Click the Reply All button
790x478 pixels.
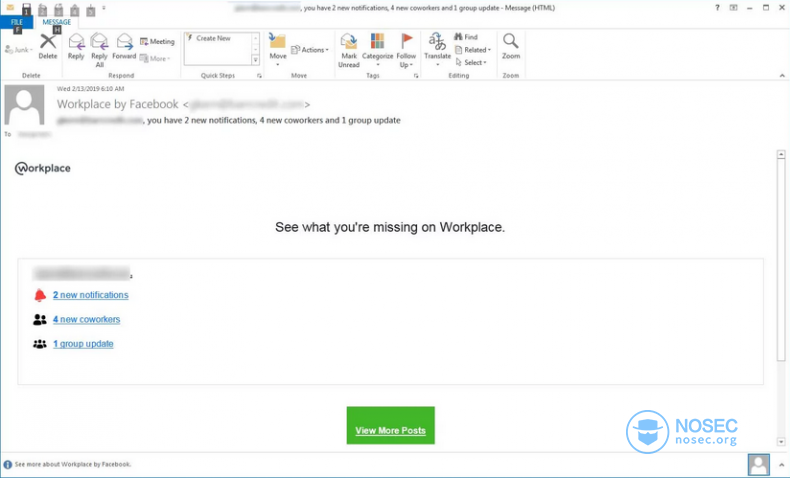click(99, 50)
